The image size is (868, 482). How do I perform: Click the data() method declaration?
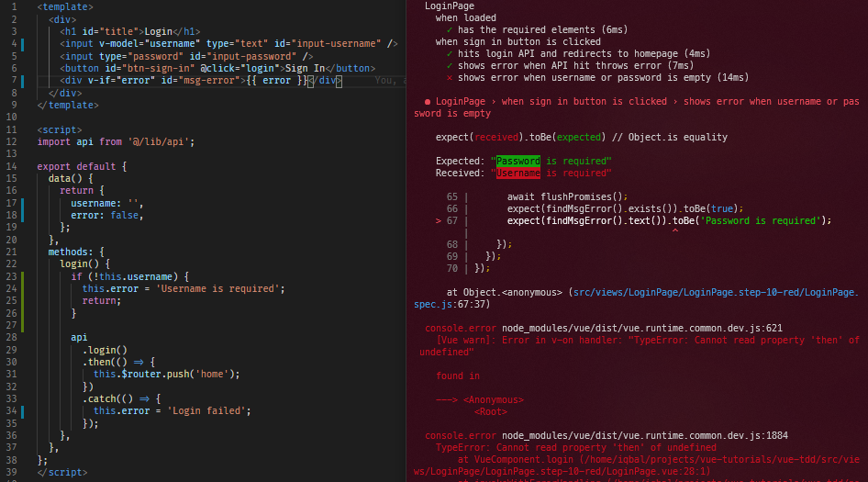[71, 178]
